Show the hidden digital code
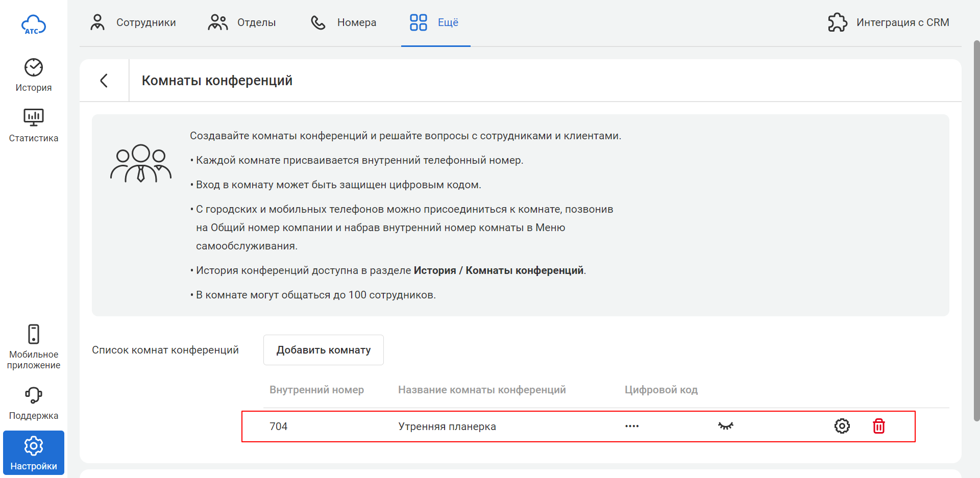 pyautogui.click(x=725, y=426)
